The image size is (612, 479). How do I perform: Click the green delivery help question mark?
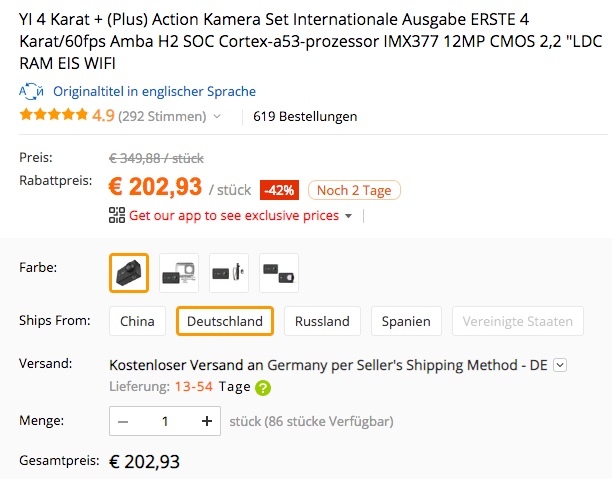pos(263,388)
